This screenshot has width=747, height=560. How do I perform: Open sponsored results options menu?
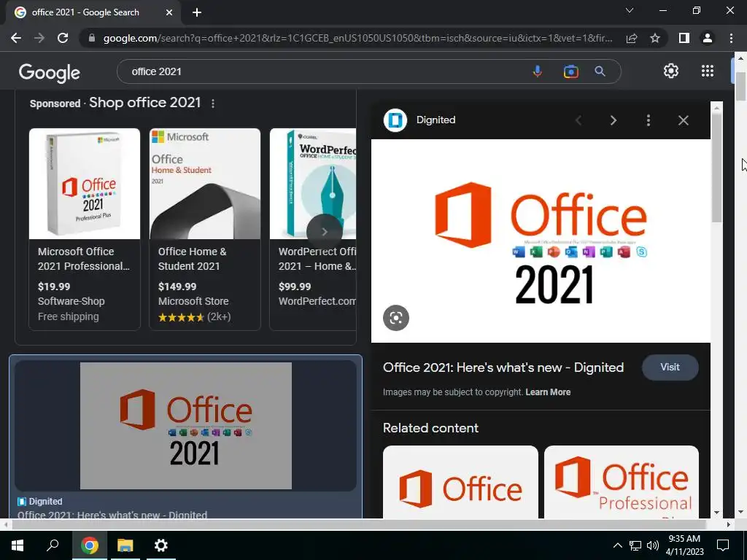pyautogui.click(x=213, y=104)
